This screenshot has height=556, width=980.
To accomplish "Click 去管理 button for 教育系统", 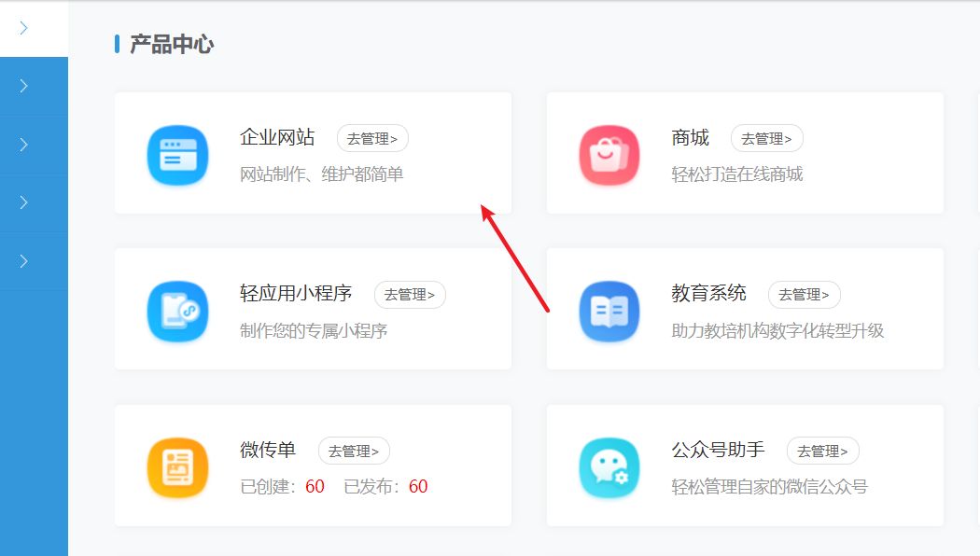I will point(805,294).
